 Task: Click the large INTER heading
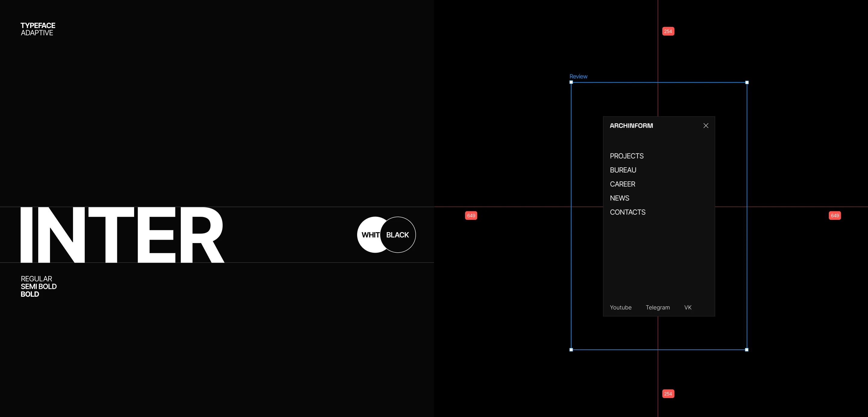click(122, 235)
